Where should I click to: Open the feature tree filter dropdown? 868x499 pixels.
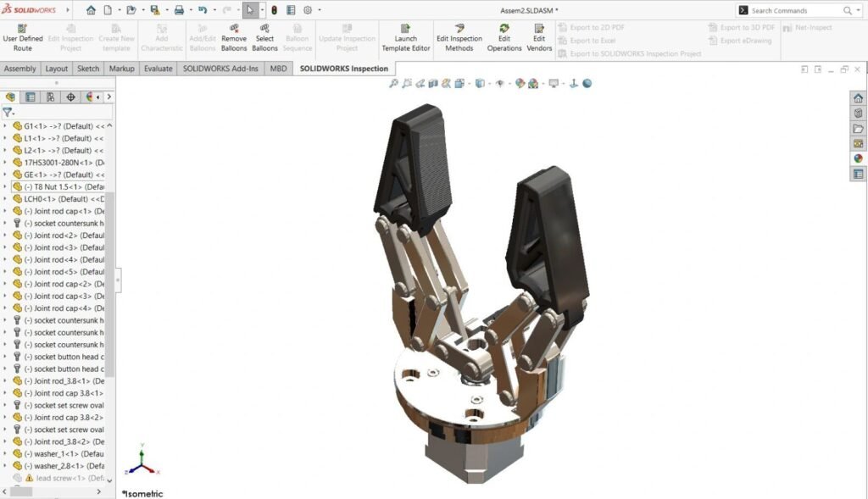8,112
